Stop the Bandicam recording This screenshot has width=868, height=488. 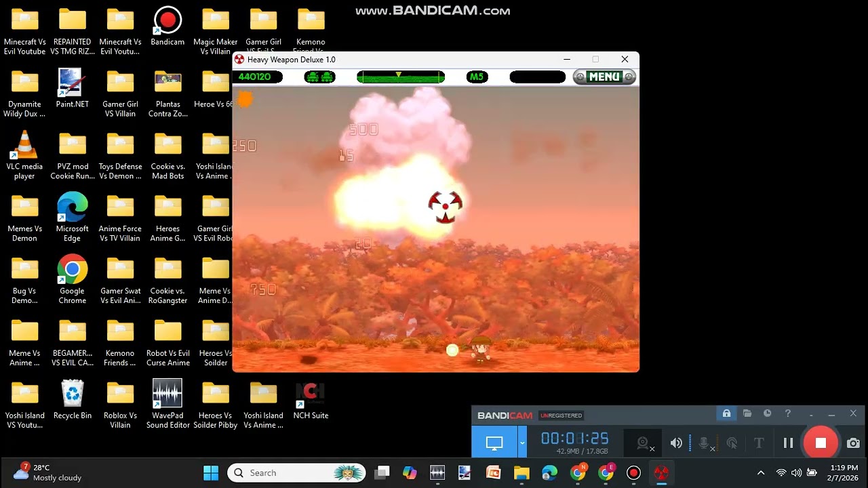[821, 443]
